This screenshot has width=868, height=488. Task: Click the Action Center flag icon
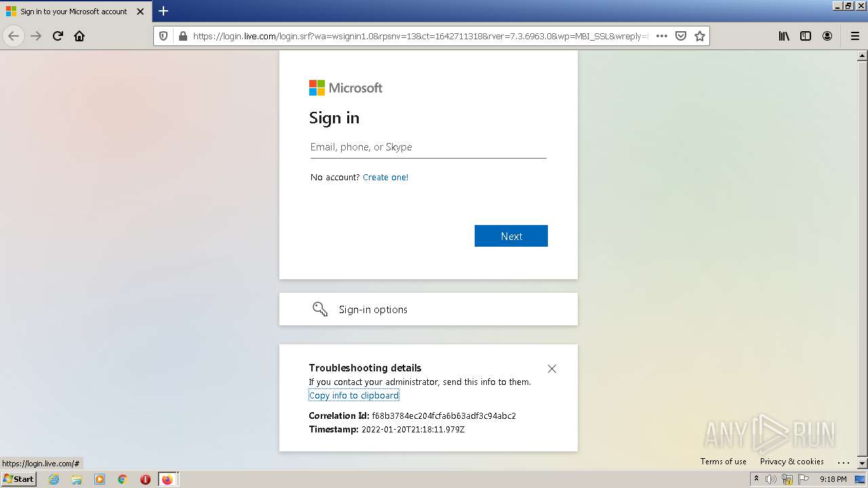[x=804, y=479]
